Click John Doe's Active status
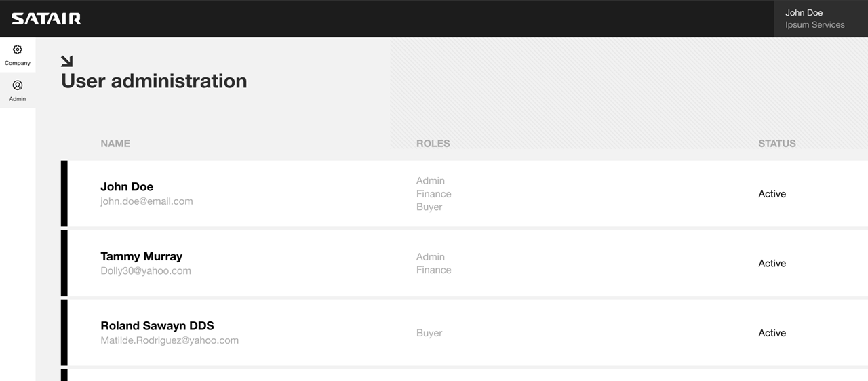This screenshot has width=868, height=381. click(x=772, y=194)
